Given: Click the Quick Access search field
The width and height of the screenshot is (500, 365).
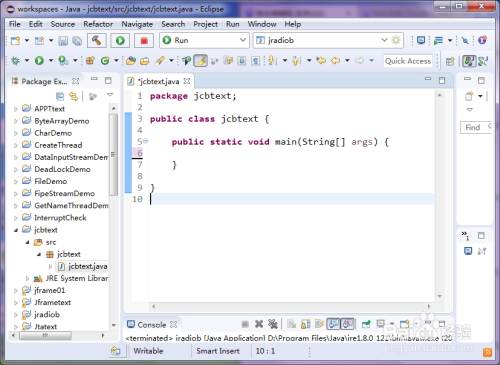Looking at the screenshot, I should click(x=408, y=61).
